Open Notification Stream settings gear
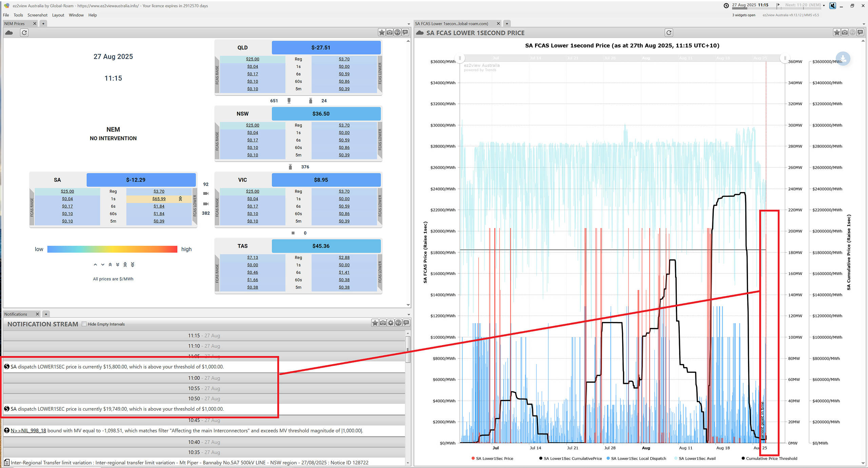This screenshot has height=468, width=868. (391, 323)
